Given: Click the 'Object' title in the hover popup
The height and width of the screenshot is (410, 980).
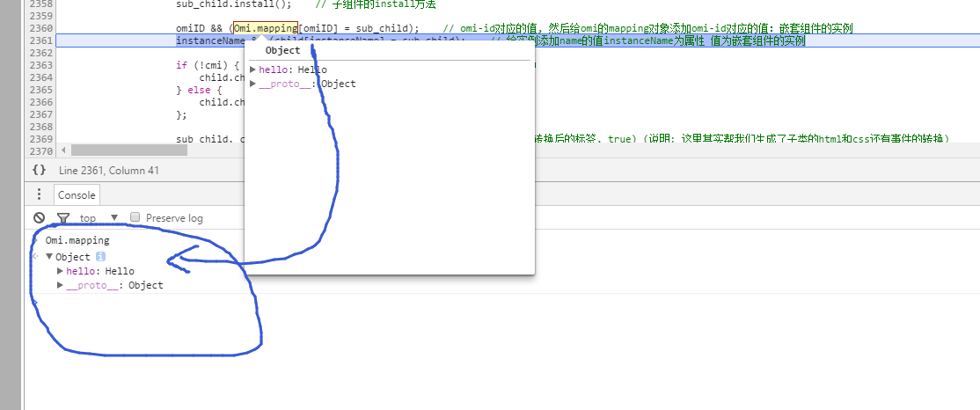Looking at the screenshot, I should tap(282, 51).
